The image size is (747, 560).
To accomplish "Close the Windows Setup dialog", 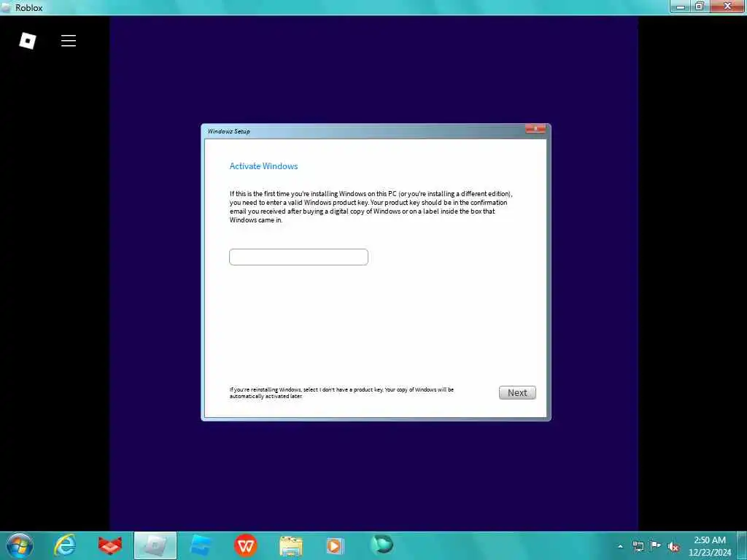I will (x=535, y=128).
